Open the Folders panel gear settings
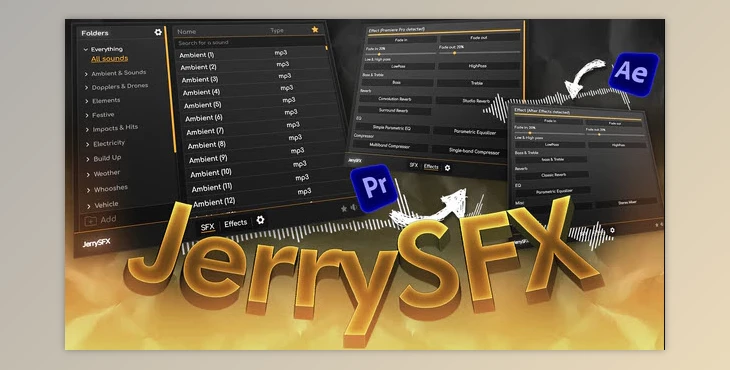Viewport: 730px width, 370px height. pos(158,32)
